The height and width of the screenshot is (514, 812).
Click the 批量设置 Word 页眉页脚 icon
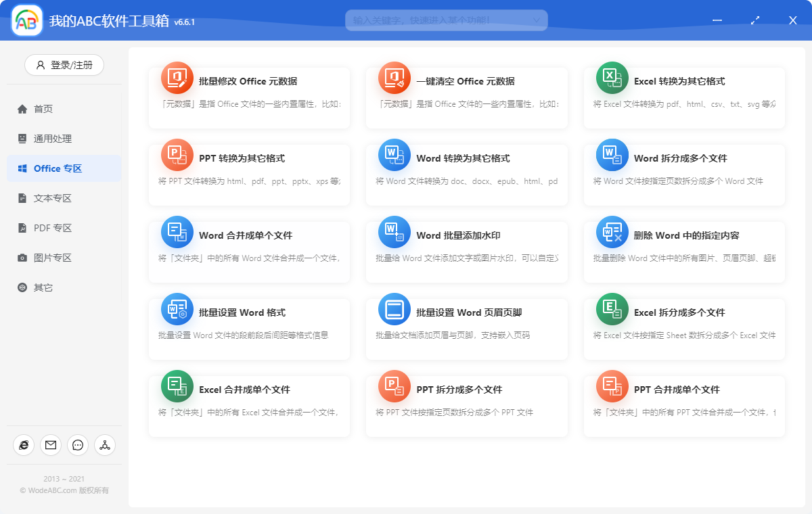point(394,308)
